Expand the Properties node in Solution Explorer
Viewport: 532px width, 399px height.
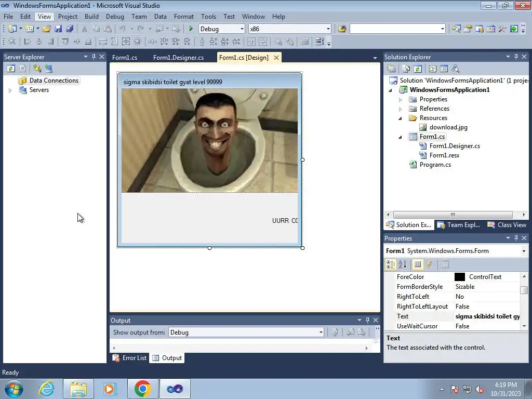click(401, 100)
